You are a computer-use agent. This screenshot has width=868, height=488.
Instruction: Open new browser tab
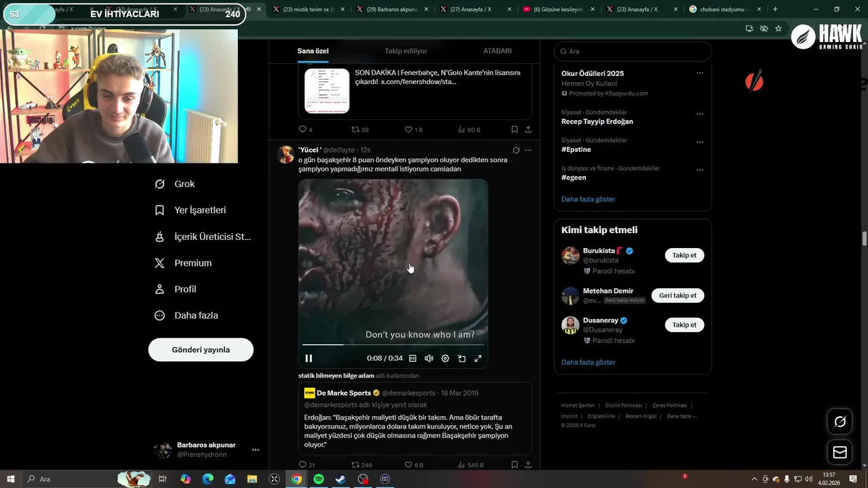click(x=775, y=9)
